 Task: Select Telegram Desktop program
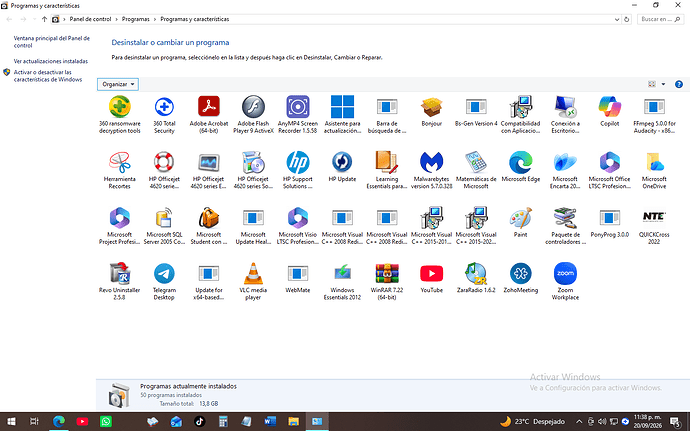164,281
